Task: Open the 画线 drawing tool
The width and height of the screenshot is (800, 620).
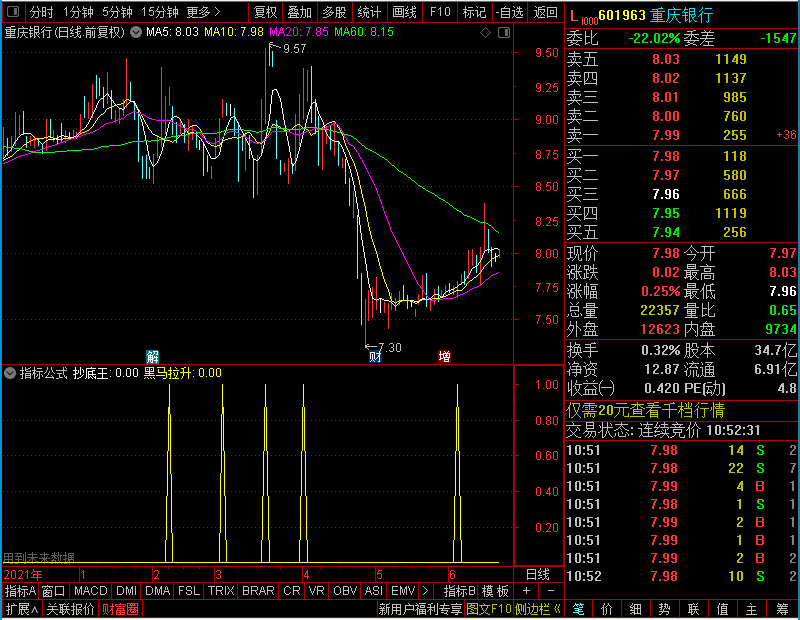Action: [404, 12]
